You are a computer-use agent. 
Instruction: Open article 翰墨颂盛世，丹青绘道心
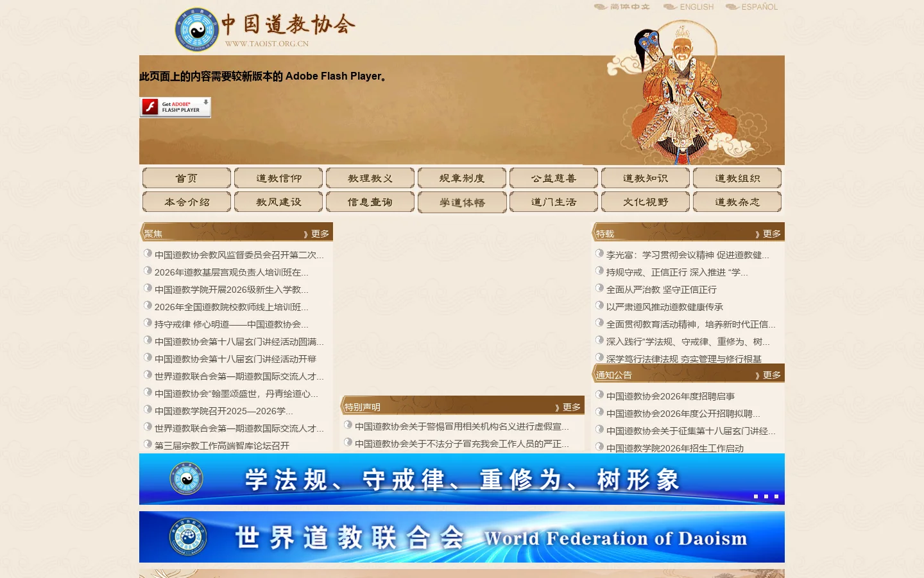(236, 394)
